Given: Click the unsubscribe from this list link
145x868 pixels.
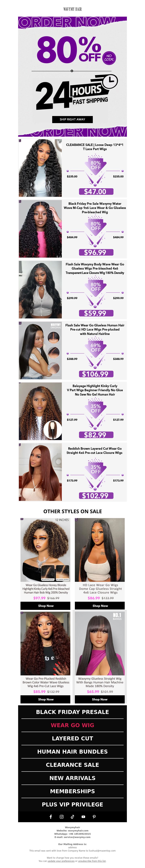Looking at the screenshot, I should pyautogui.click(x=92, y=861).
